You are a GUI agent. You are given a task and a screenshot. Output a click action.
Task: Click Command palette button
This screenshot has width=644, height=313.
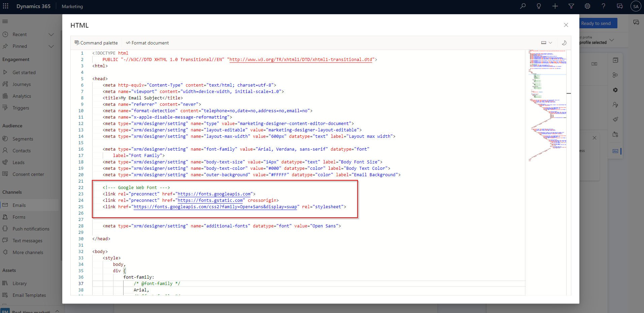[96, 43]
